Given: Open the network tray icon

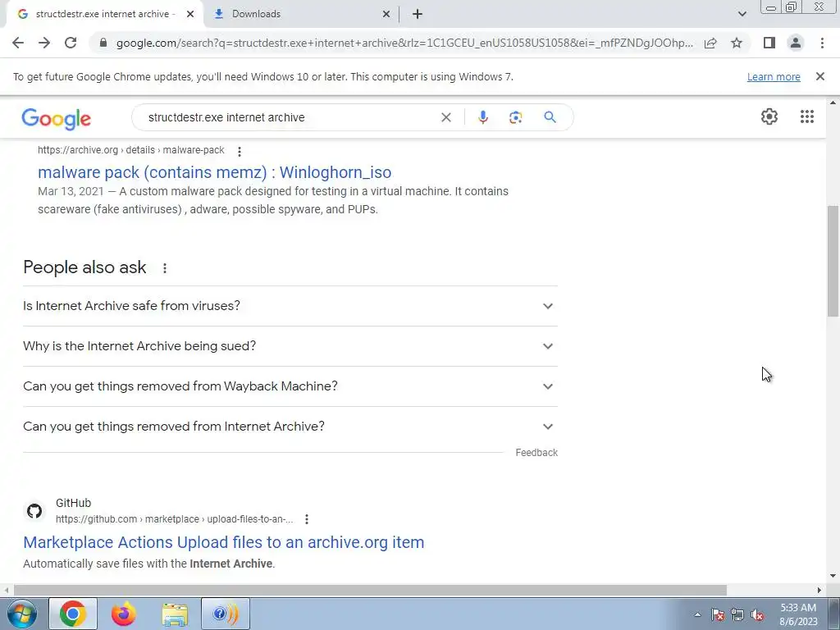Looking at the screenshot, I should [737, 615].
